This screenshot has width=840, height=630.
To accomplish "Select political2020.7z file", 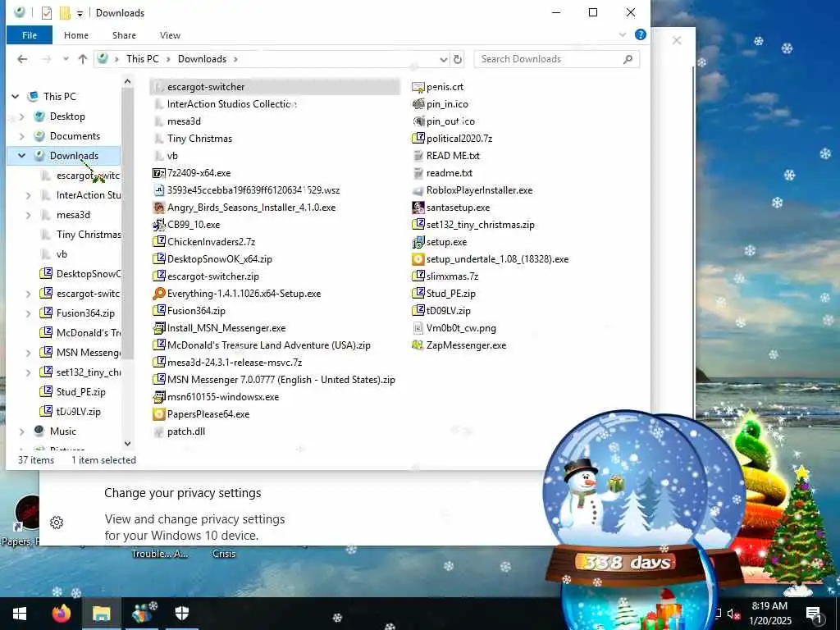I will click(452, 138).
